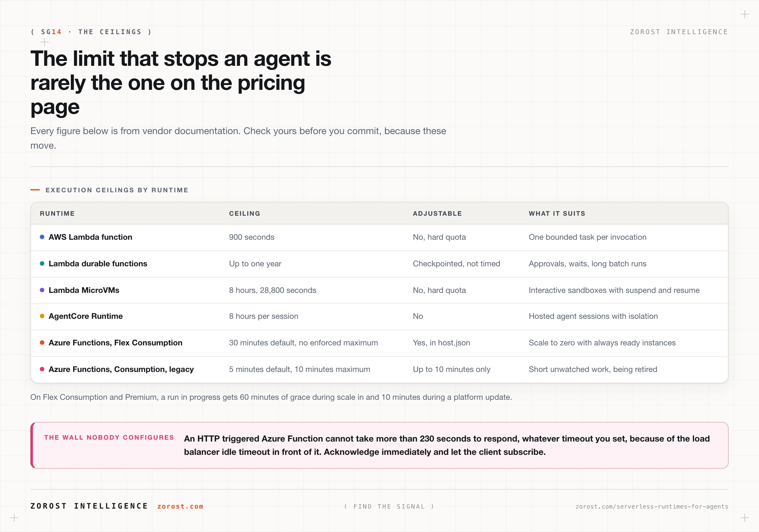759x532 pixels.
Task: Click the WHAT IT SUITS column header
Action: click(x=557, y=213)
